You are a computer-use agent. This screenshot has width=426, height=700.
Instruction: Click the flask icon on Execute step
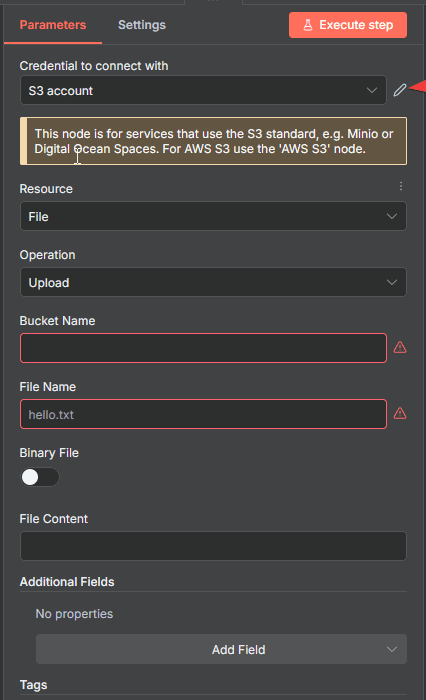tap(308, 25)
